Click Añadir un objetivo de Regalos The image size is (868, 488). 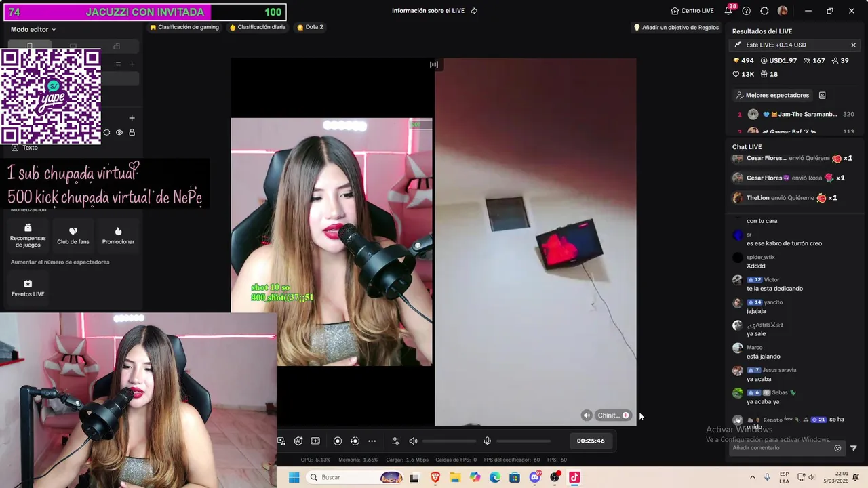coord(676,28)
